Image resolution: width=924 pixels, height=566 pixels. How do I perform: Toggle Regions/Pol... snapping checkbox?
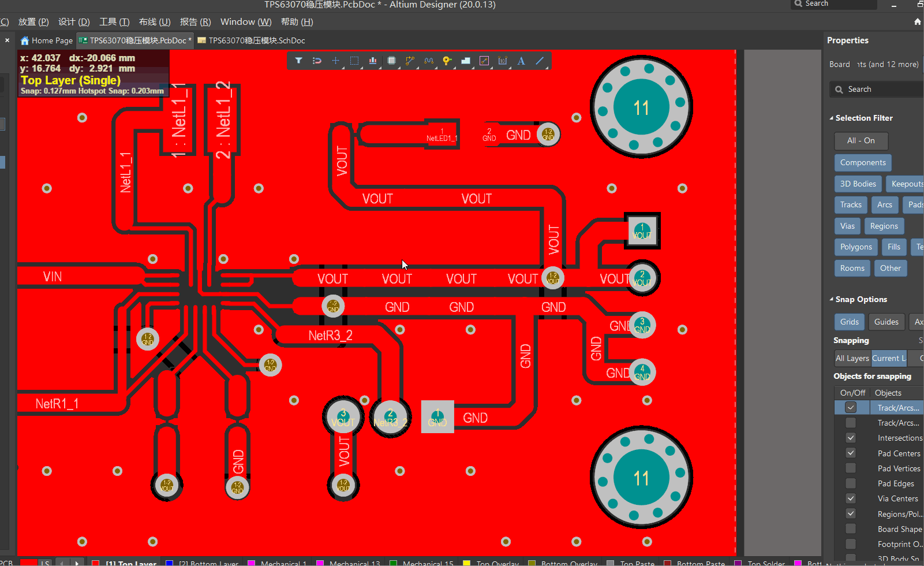click(851, 513)
